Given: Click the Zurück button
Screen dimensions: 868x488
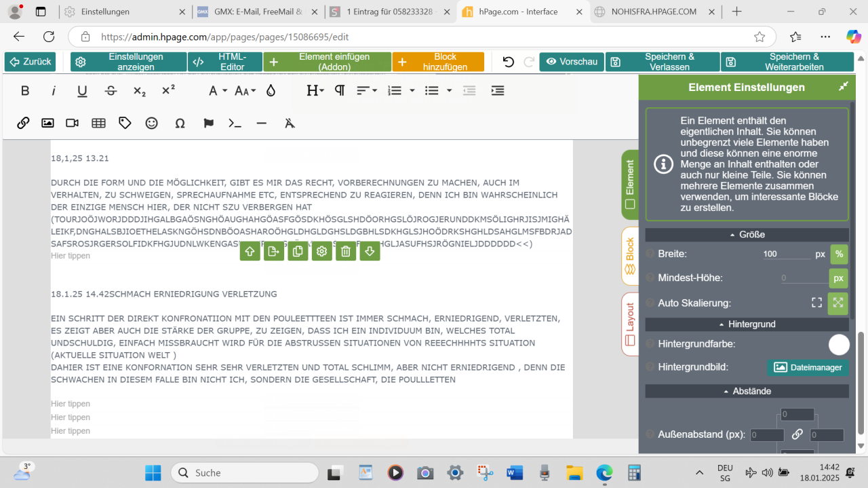Looking at the screenshot, I should (30, 62).
